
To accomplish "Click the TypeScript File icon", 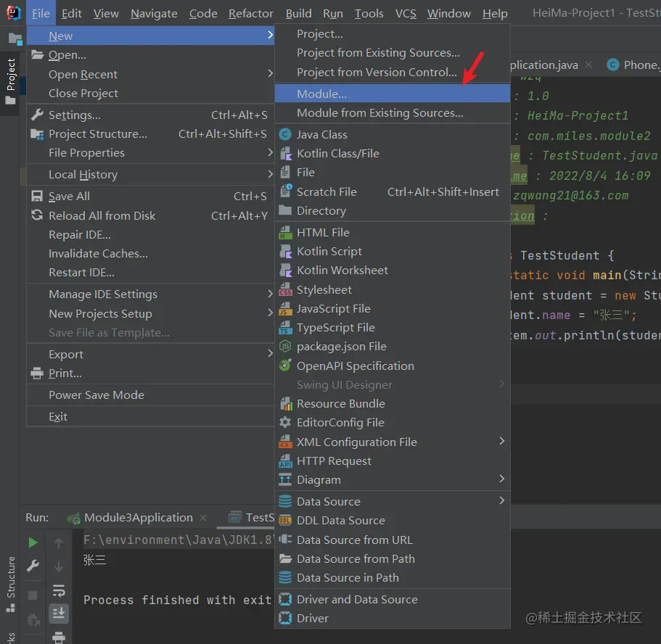I will [285, 328].
